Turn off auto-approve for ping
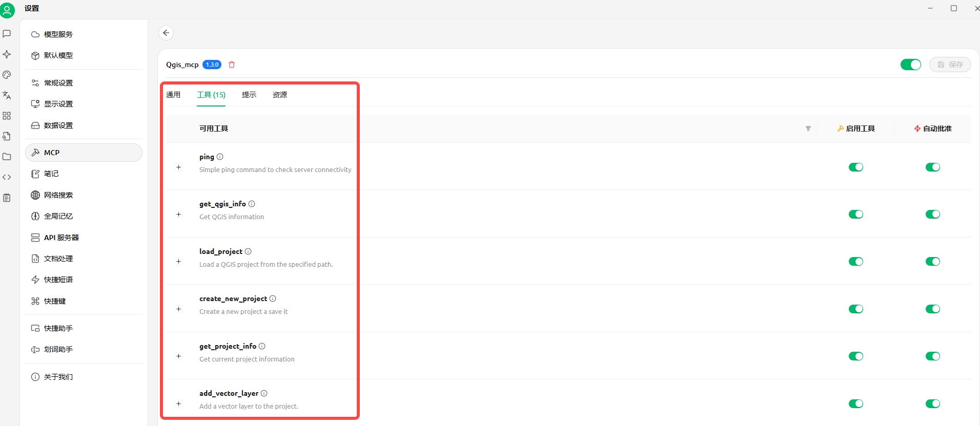This screenshot has height=426, width=980. tap(933, 167)
